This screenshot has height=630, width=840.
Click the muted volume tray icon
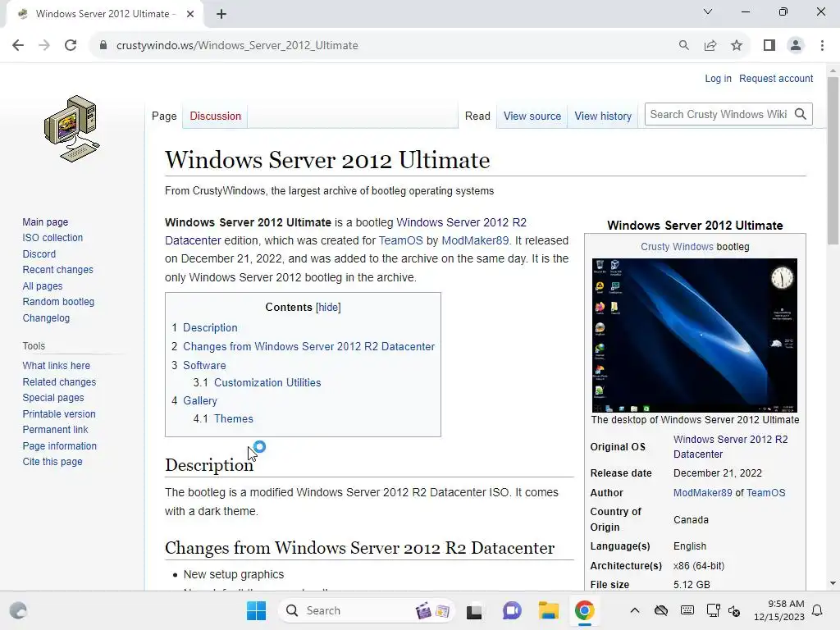(x=734, y=610)
